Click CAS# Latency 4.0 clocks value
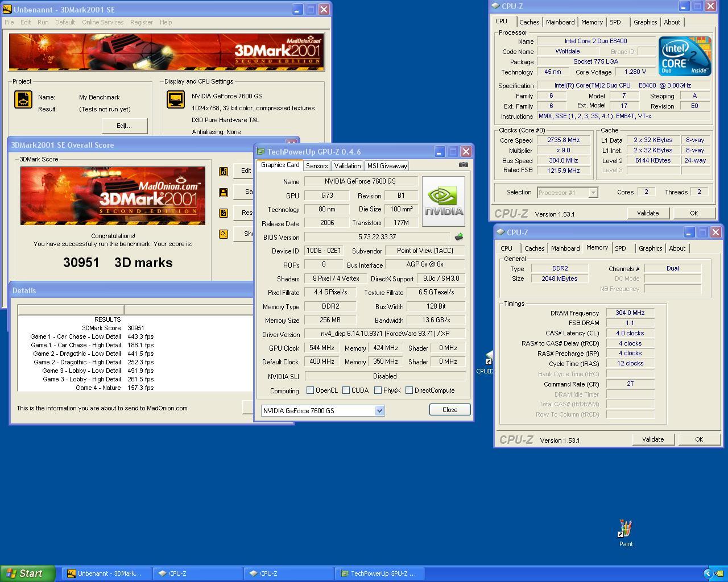Image resolution: width=728 pixels, height=582 pixels. [630, 333]
